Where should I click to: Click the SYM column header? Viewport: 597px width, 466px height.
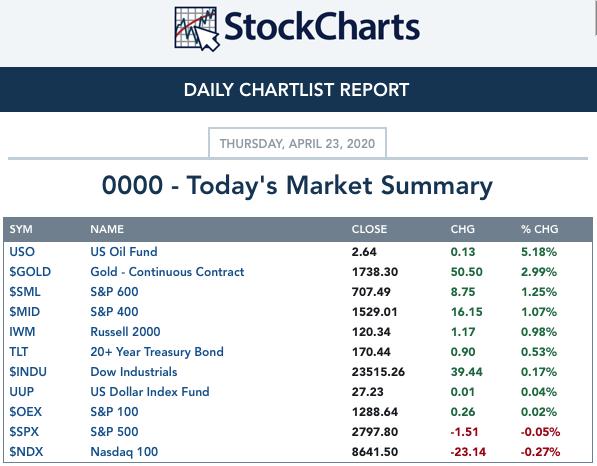[21, 229]
